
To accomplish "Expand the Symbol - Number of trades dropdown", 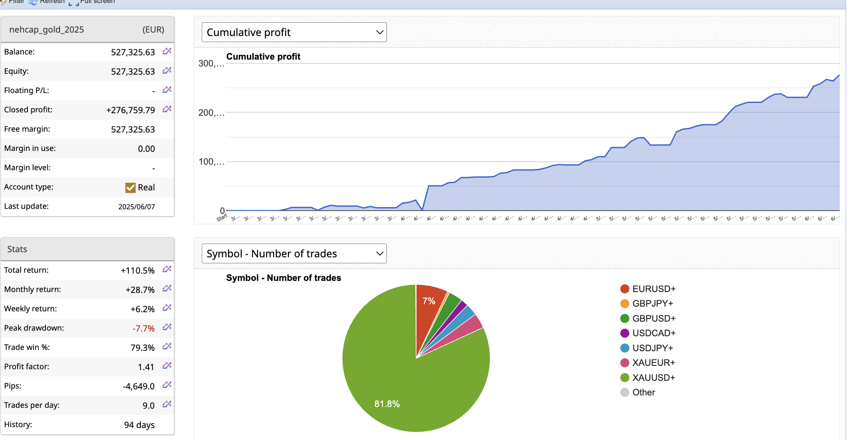I will click(294, 253).
